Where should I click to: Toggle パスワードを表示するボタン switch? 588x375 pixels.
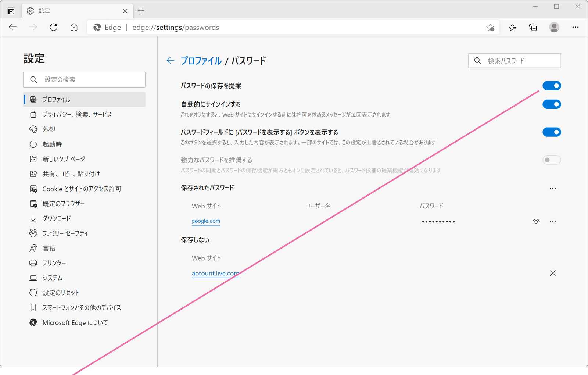552,132
